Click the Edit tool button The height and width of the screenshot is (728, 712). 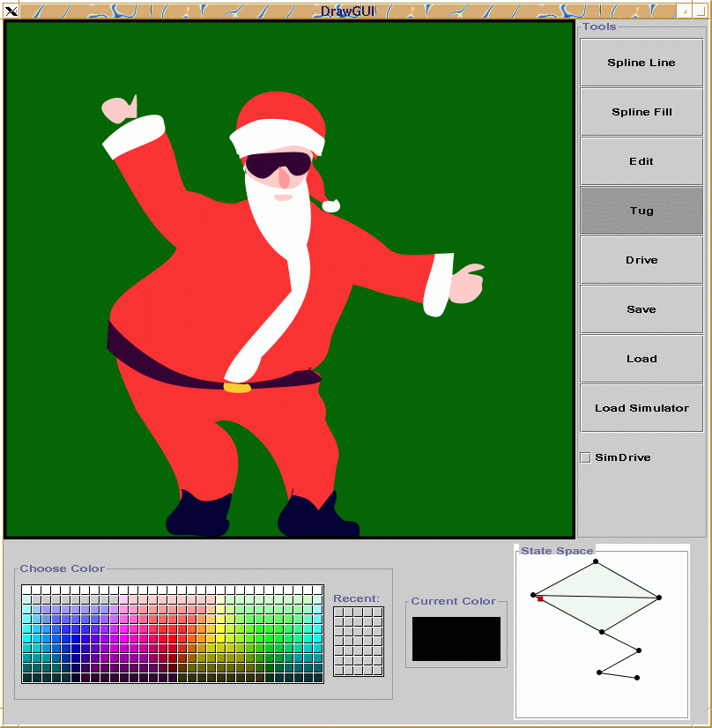[x=642, y=161]
